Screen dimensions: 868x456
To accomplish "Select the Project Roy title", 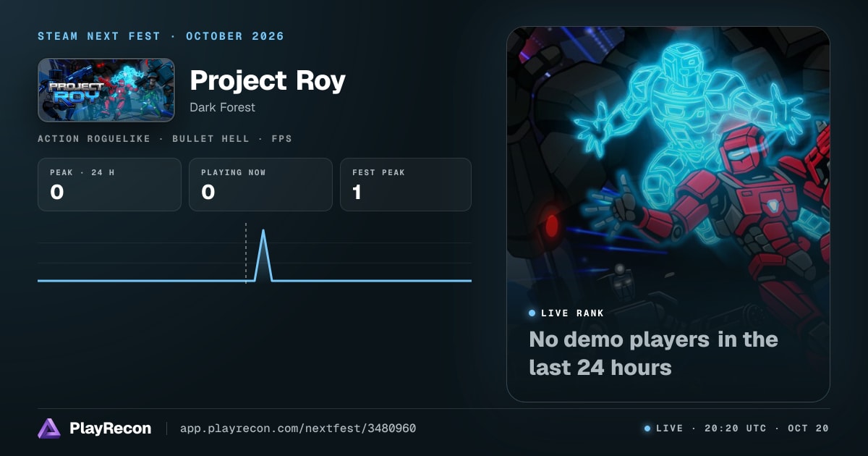I will pyautogui.click(x=268, y=80).
